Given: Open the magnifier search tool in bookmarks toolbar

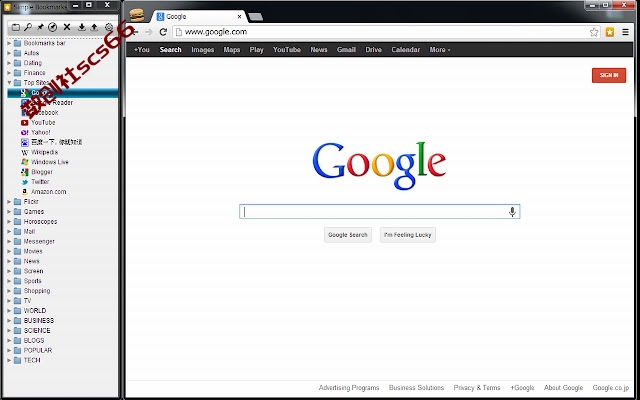Looking at the screenshot, I should tap(28, 27).
